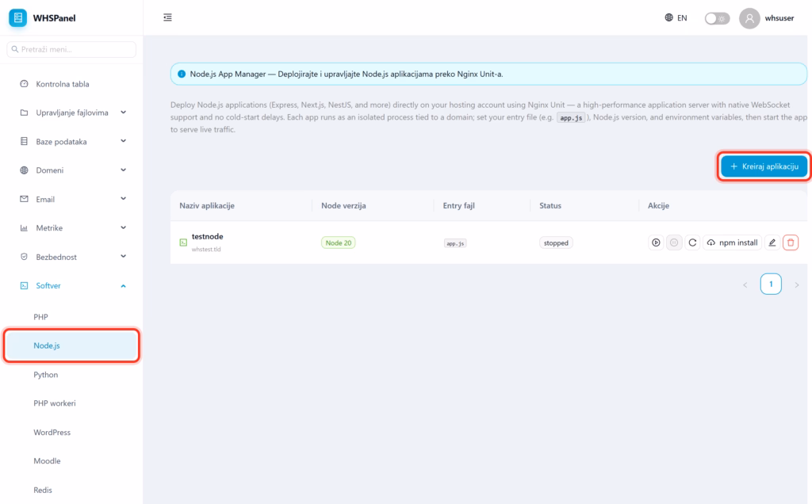Click the Softver code icon
Viewport: 812px width, 504px height.
pos(24,285)
